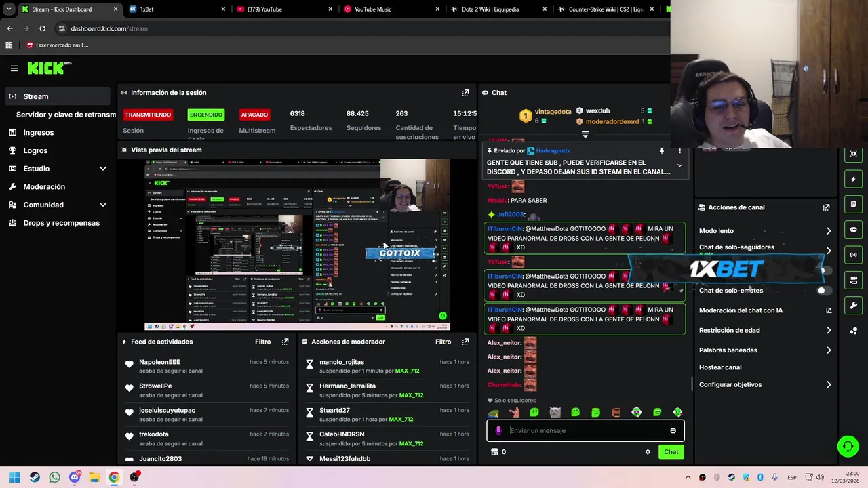The height and width of the screenshot is (488, 868).
Task: Click Hostear canal option
Action: pos(720,367)
